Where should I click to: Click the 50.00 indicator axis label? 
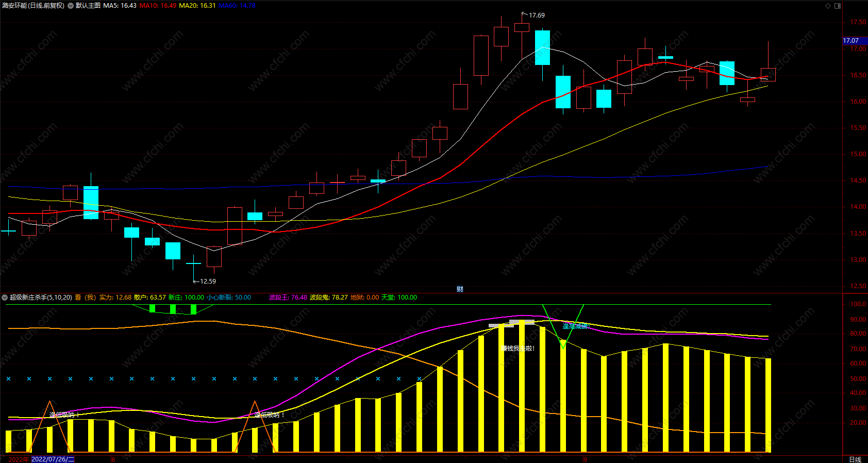(858, 379)
